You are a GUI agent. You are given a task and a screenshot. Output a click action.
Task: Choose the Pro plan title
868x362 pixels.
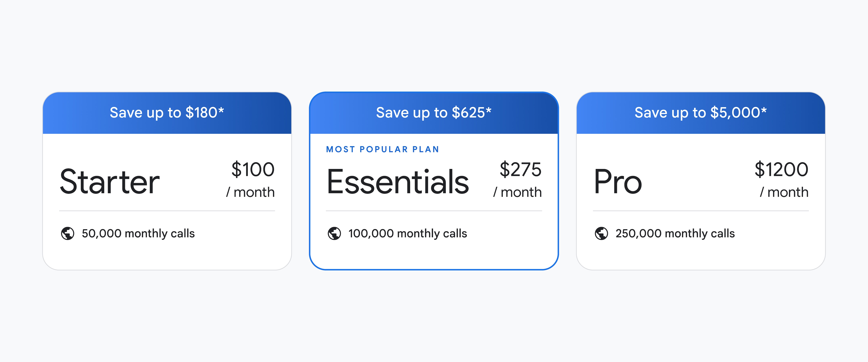(618, 182)
